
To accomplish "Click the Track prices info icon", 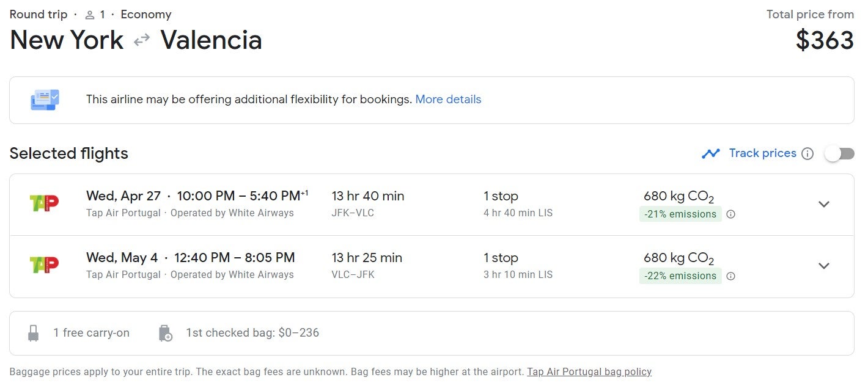I will point(807,153).
